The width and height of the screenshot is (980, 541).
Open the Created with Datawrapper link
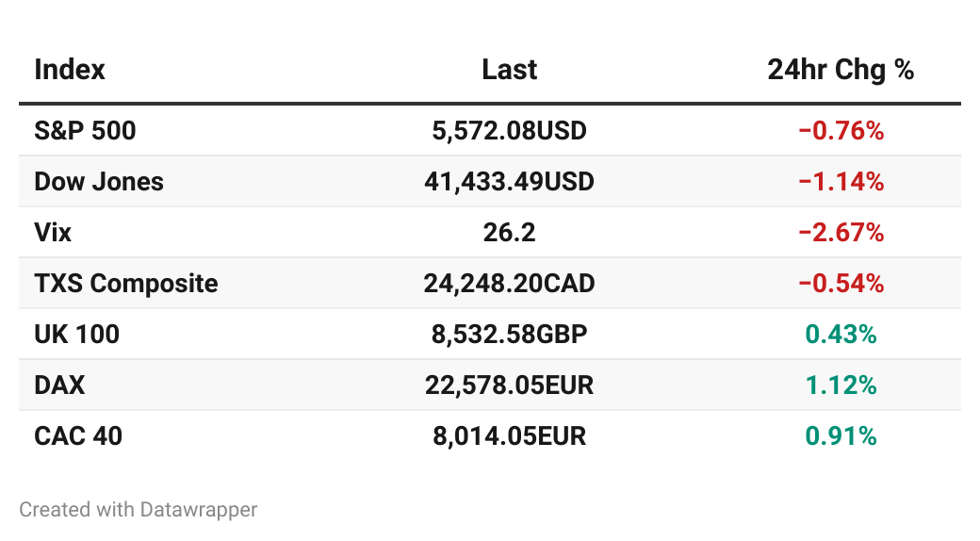[139, 510]
